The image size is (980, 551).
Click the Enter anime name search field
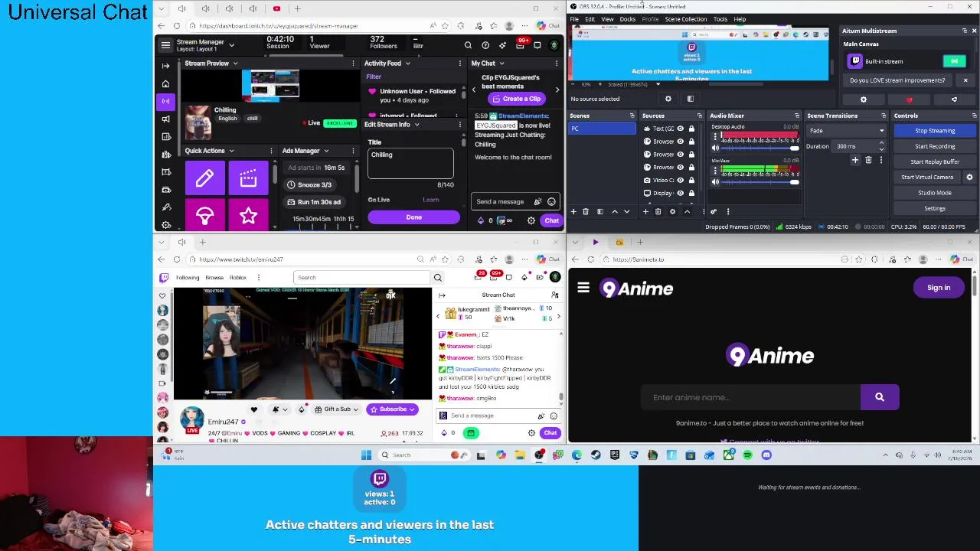[751, 397]
